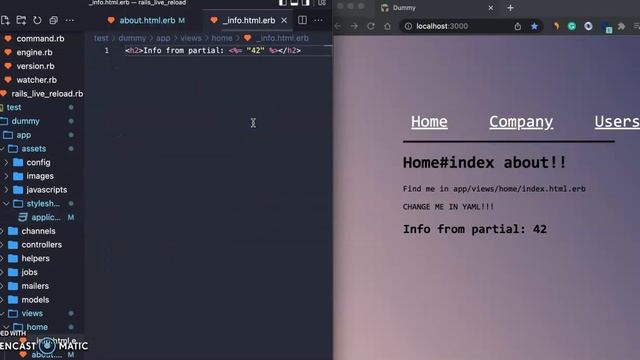Expand the channels folder
Image resolution: width=640 pixels, height=360 pixels.
click(x=38, y=231)
